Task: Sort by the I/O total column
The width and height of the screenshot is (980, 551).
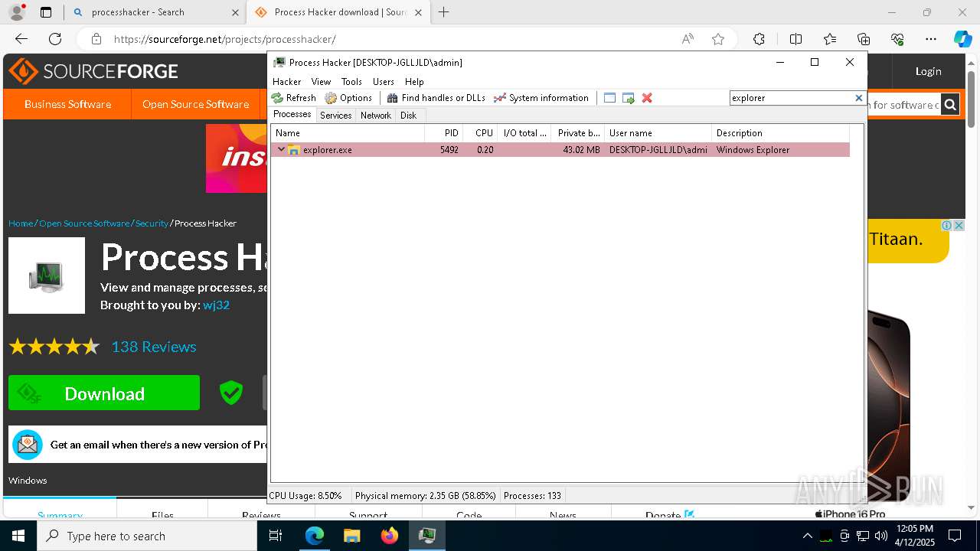Action: click(x=524, y=133)
